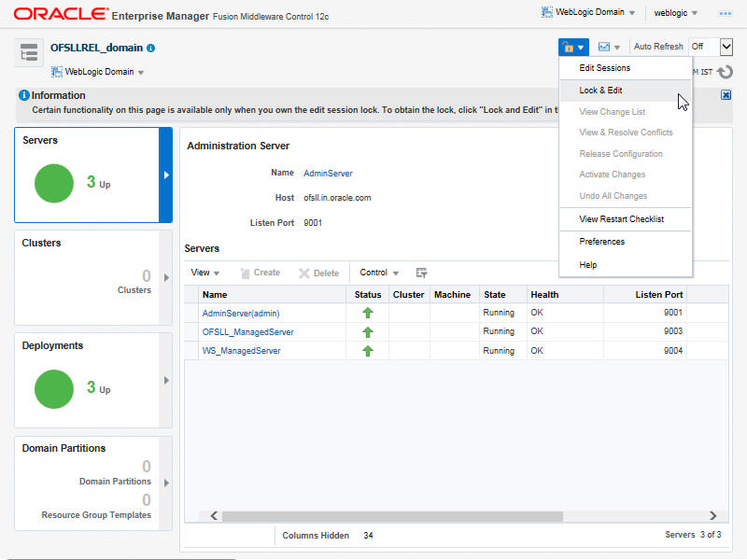The image size is (747, 560).
Task: Sort by Listen Port column header
Action: pyautogui.click(x=644, y=295)
